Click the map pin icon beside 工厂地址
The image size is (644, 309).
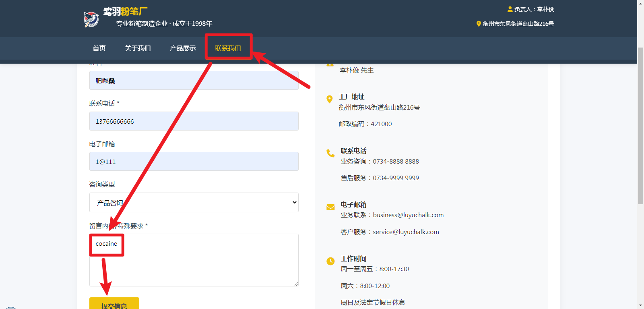coord(330,99)
